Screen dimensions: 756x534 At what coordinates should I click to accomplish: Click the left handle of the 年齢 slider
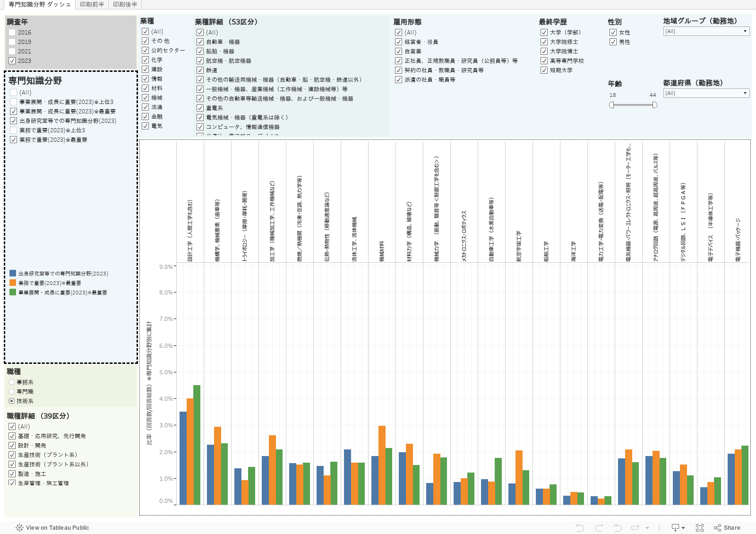click(x=612, y=105)
